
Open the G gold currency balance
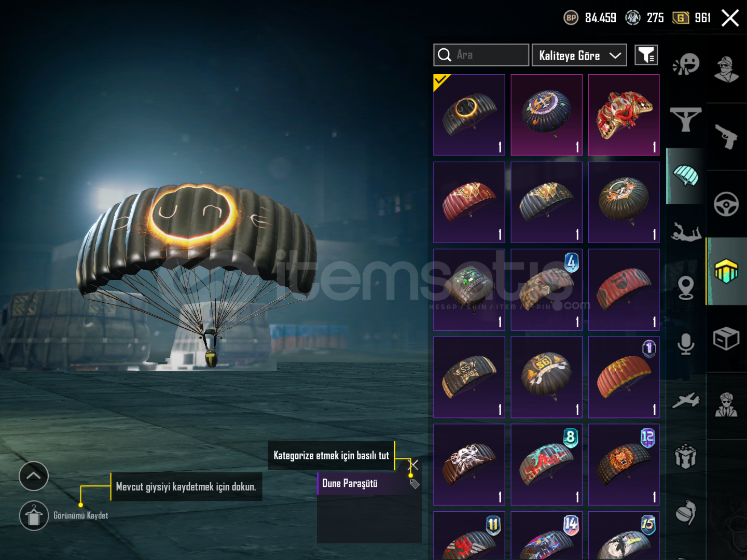click(x=691, y=18)
